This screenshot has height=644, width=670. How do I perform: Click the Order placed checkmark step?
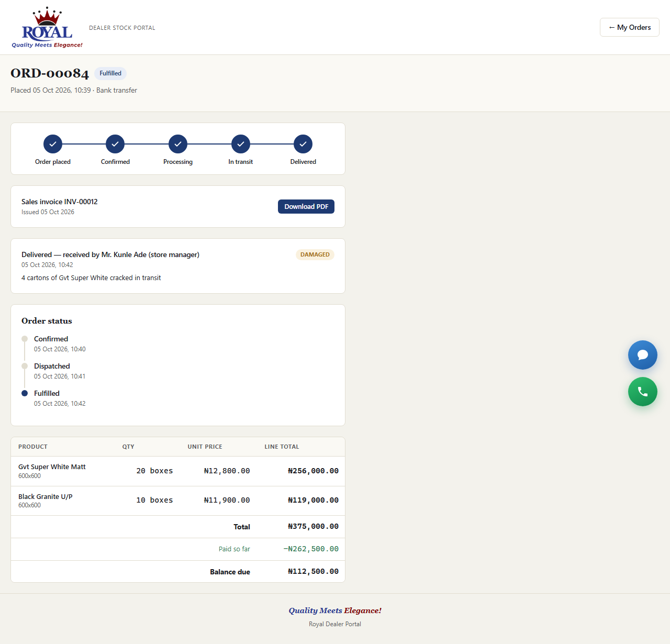point(53,144)
